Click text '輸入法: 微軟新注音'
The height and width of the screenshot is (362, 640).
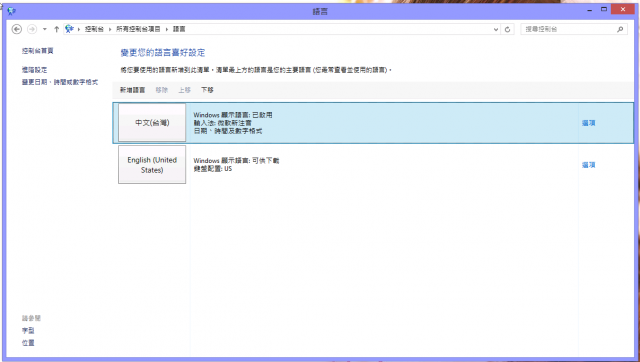point(222,123)
